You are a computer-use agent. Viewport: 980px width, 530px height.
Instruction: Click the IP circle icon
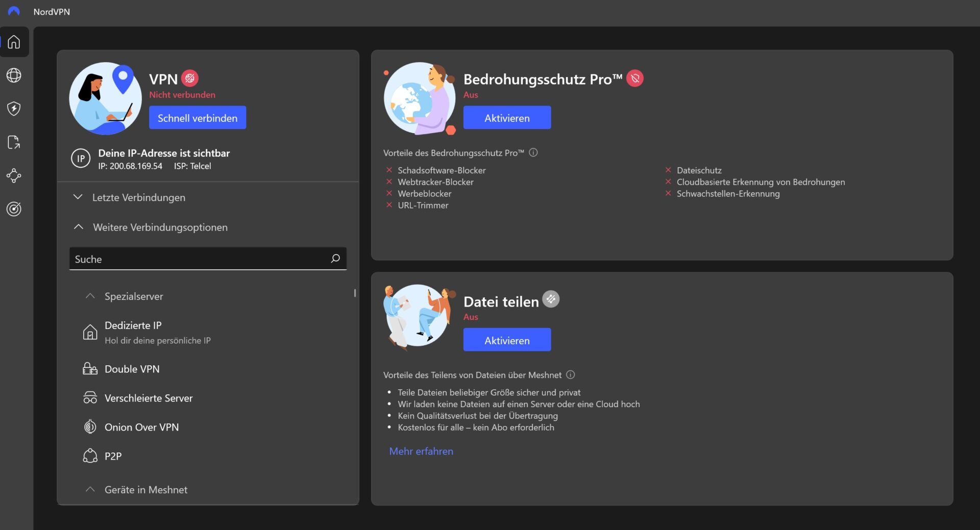(x=81, y=159)
